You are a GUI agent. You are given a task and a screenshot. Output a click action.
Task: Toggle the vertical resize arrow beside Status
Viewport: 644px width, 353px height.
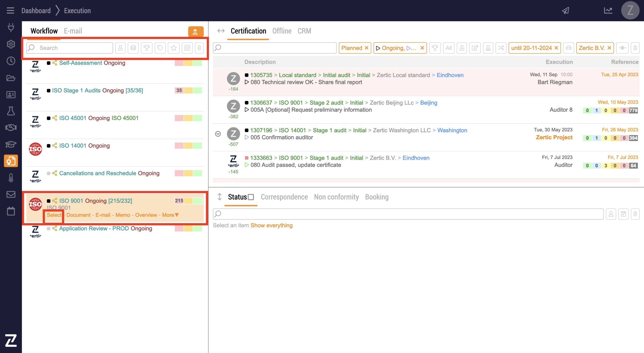coord(219,197)
